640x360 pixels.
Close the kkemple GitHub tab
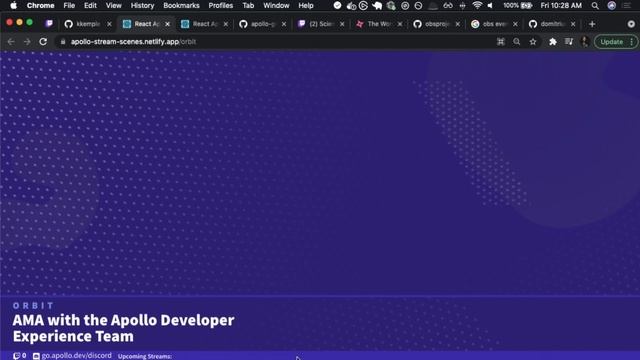109,24
